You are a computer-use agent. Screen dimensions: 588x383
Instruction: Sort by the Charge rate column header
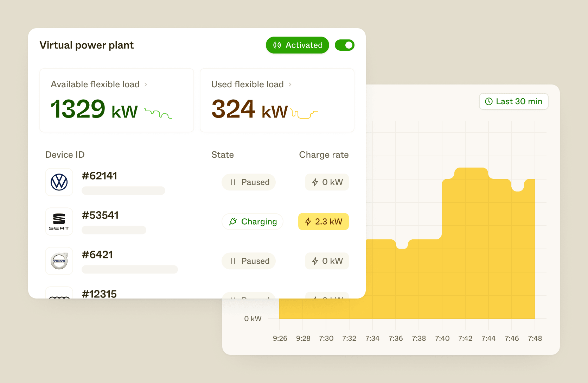324,155
